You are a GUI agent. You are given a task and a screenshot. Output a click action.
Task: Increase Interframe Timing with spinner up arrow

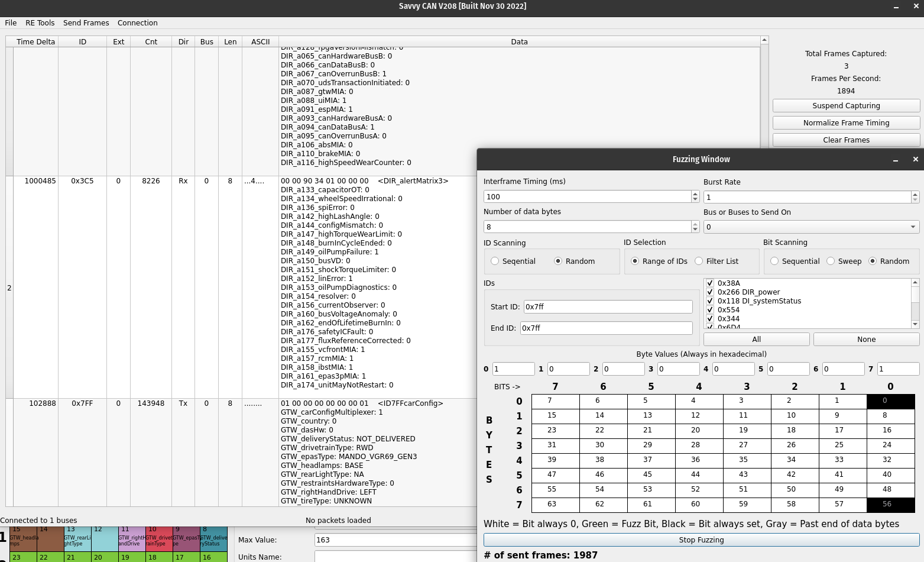695,194
